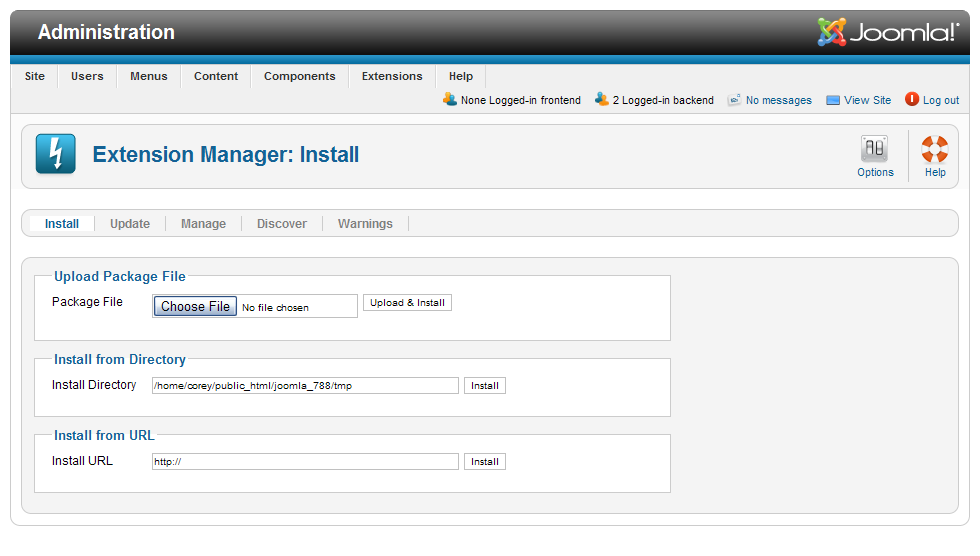This screenshot has height=556, width=980.
Task: Open the Help lifebuoy icon
Action: (x=934, y=150)
